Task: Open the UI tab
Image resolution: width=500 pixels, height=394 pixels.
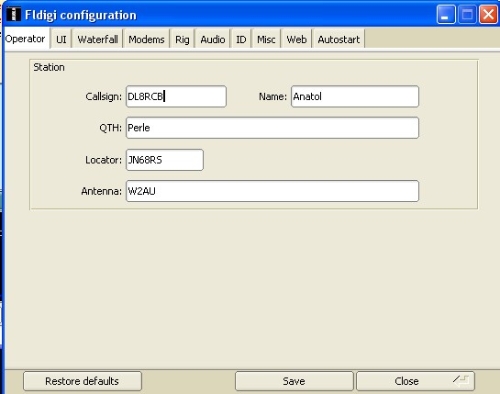Action: (x=61, y=39)
